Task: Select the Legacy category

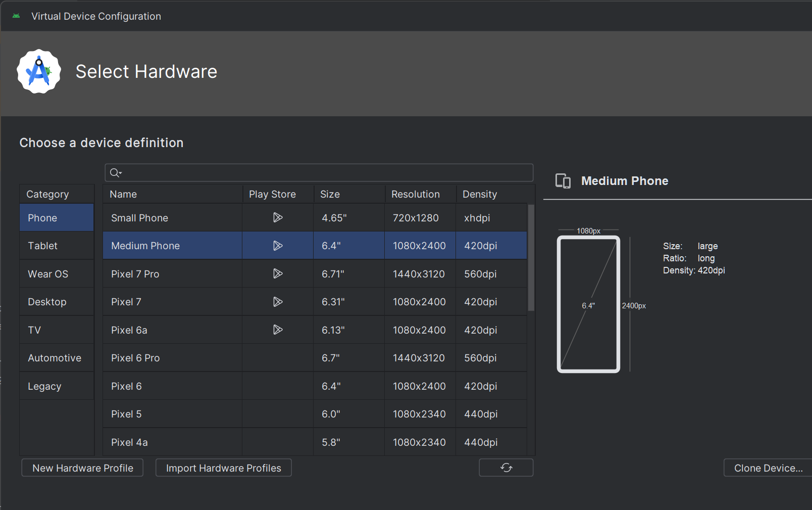Action: pyautogui.click(x=57, y=386)
